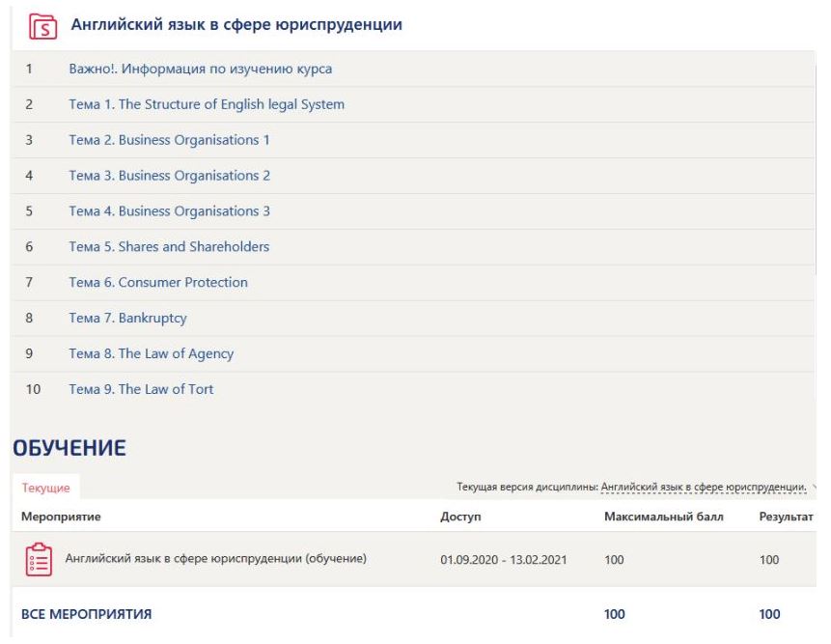Expand the current discipline version dropdown arrow
Image resolution: width=831 pixels, height=644 pixels.
point(816,488)
